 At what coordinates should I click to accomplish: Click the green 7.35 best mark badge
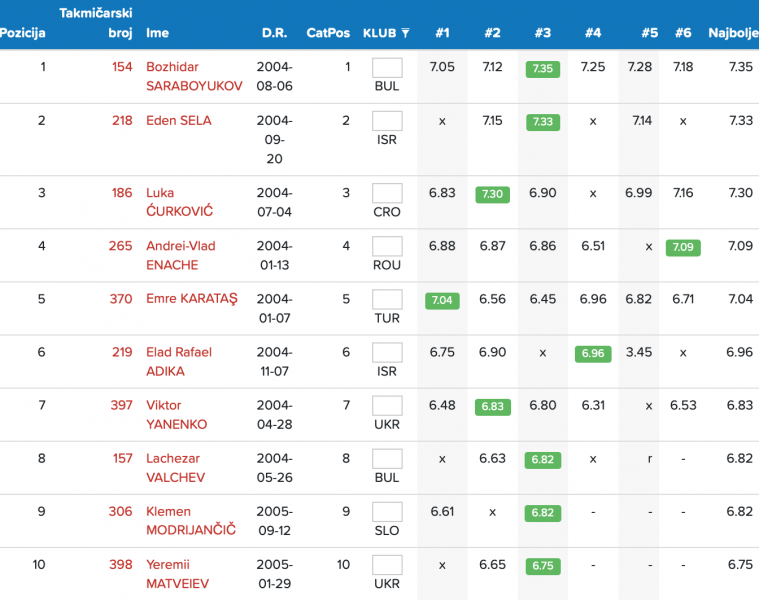pos(542,69)
